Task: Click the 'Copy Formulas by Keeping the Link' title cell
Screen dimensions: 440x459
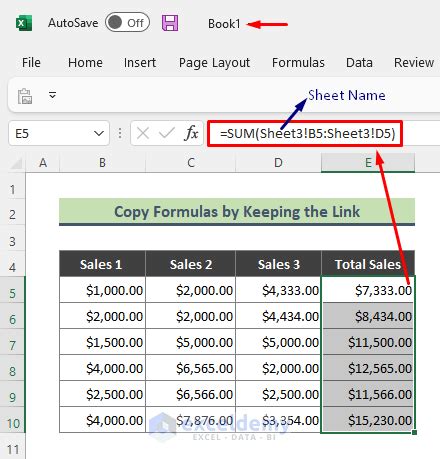Action: click(x=237, y=212)
